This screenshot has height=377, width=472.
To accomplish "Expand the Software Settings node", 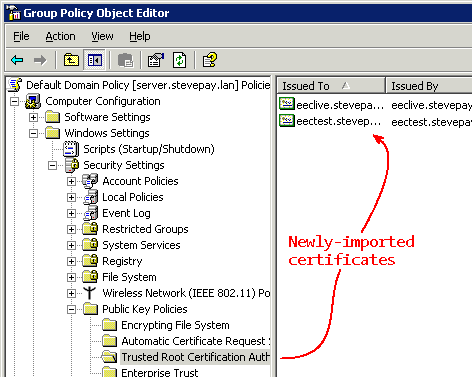I will [x=33, y=117].
